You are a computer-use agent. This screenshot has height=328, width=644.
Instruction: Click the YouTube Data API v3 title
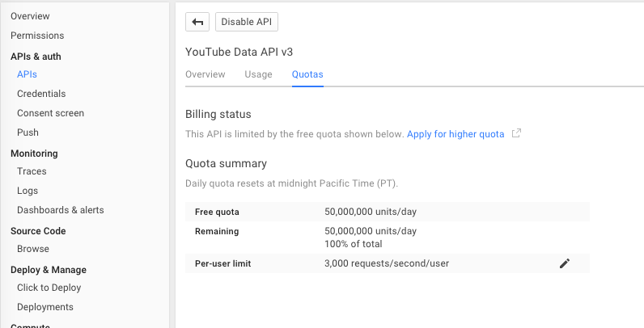[239, 52]
